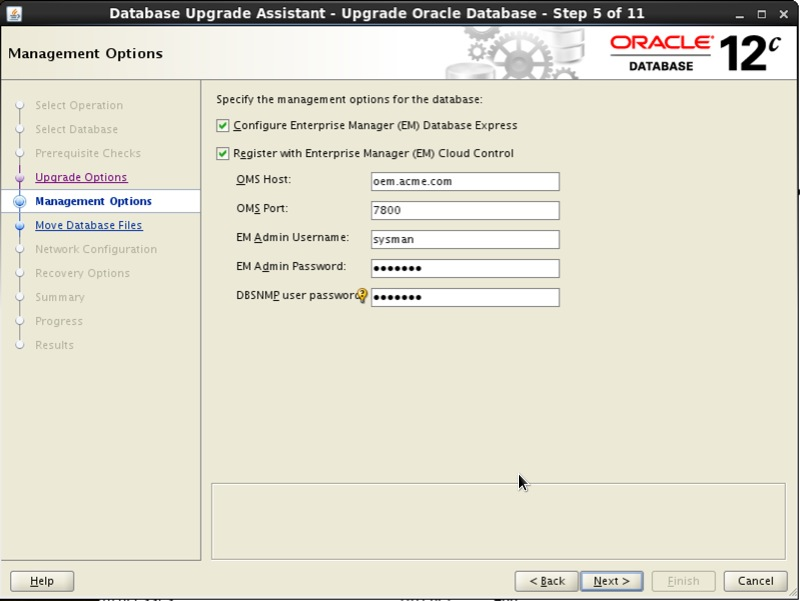Viewport: 800px width, 601px height.
Task: Go back with the Back button
Action: (546, 581)
